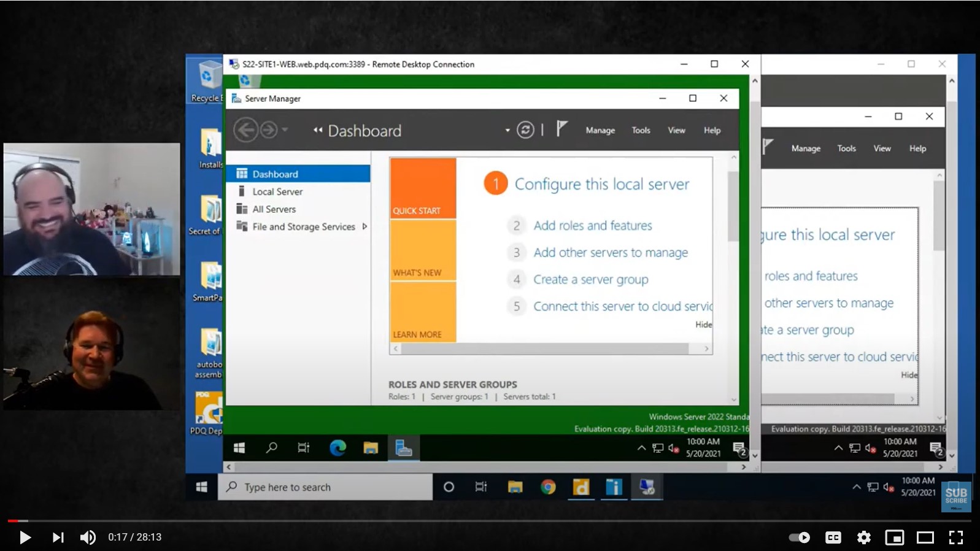Expand File and Storage Services arrow
Screen dimensions: 980x551
point(365,226)
